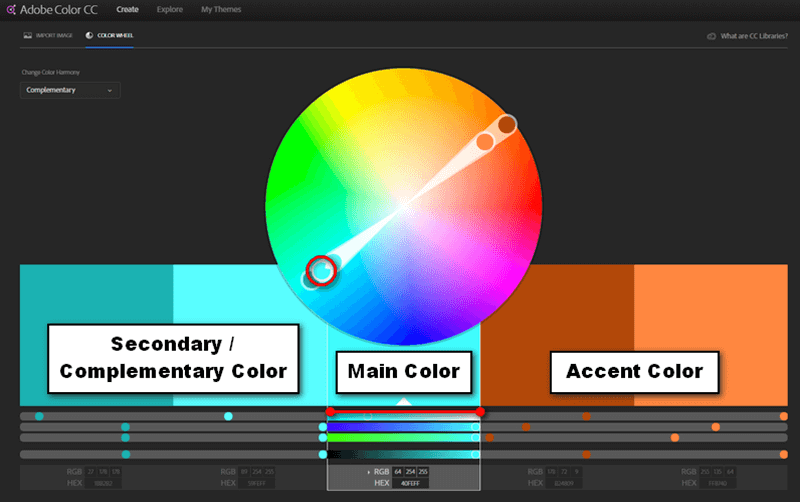Image resolution: width=800 pixels, height=502 pixels.
Task: Select the red-circled base color handle on wheel
Action: pos(320,270)
